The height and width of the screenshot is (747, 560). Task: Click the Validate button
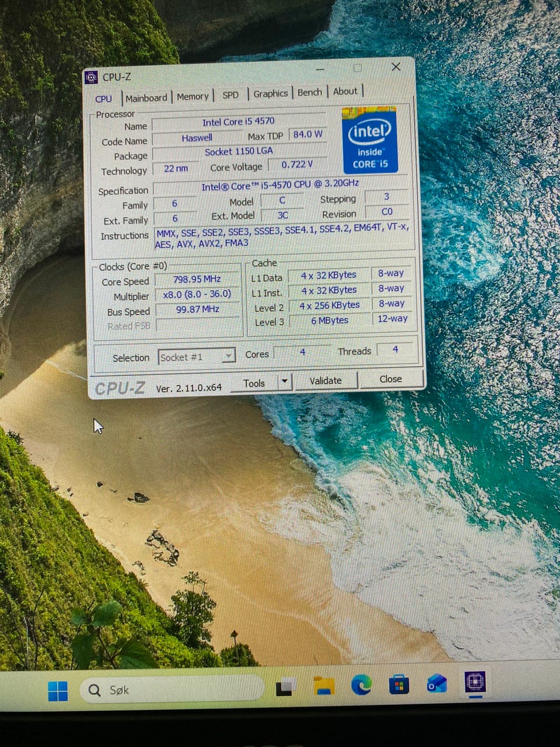325,381
